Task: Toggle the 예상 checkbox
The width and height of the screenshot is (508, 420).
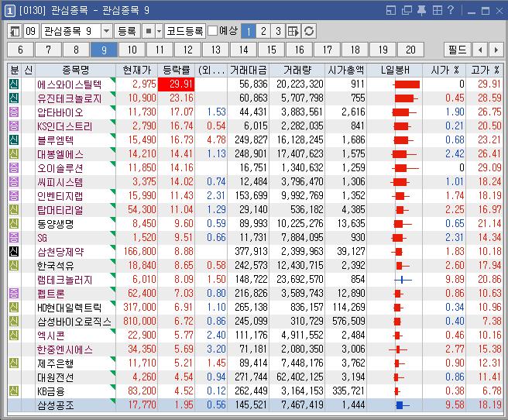Action: point(212,31)
